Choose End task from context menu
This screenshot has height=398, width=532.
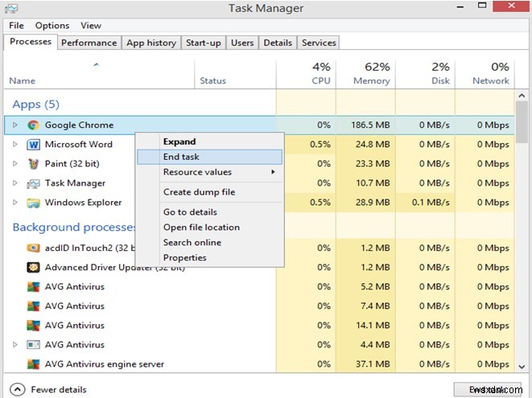point(181,157)
